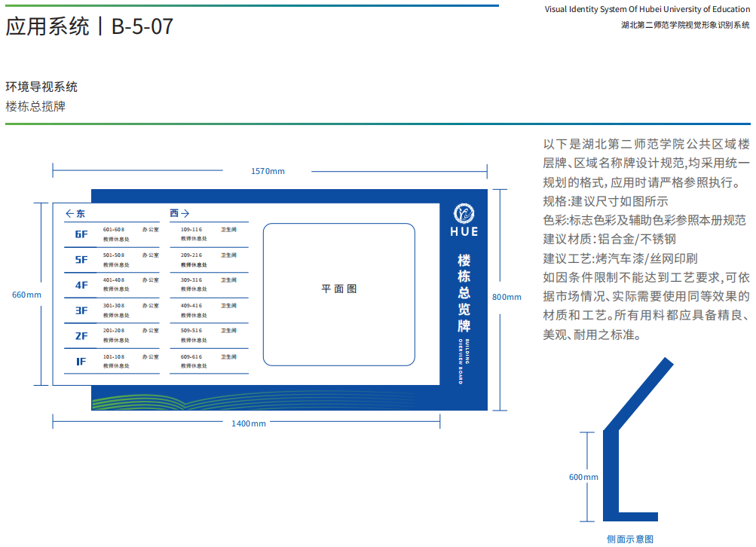Click the 660mm height dimension label

(x=26, y=294)
